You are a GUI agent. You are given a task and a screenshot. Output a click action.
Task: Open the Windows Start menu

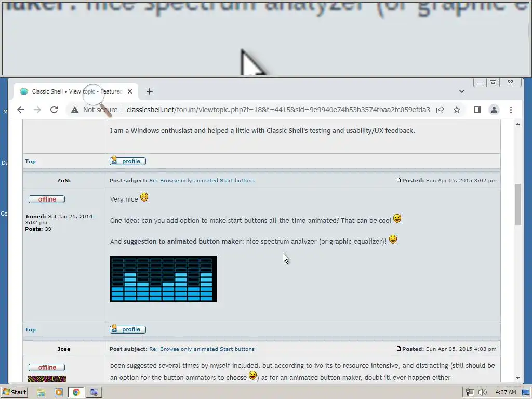(x=14, y=392)
